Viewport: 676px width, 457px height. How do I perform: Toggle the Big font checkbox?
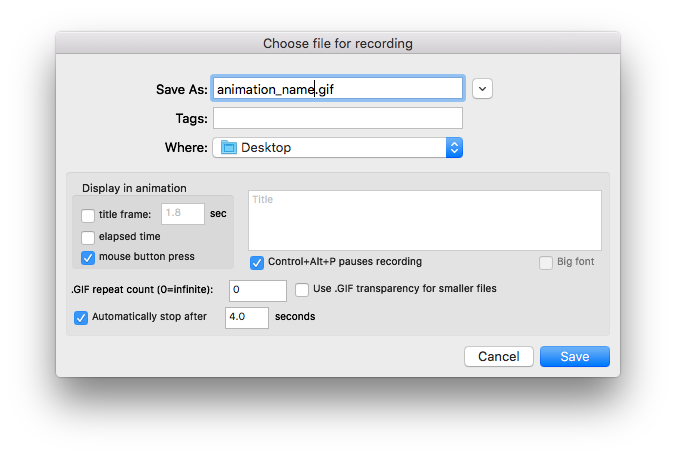tap(546, 263)
